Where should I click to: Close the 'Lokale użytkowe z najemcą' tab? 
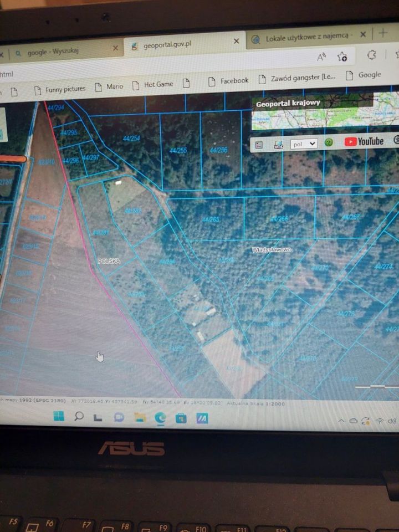(363, 34)
